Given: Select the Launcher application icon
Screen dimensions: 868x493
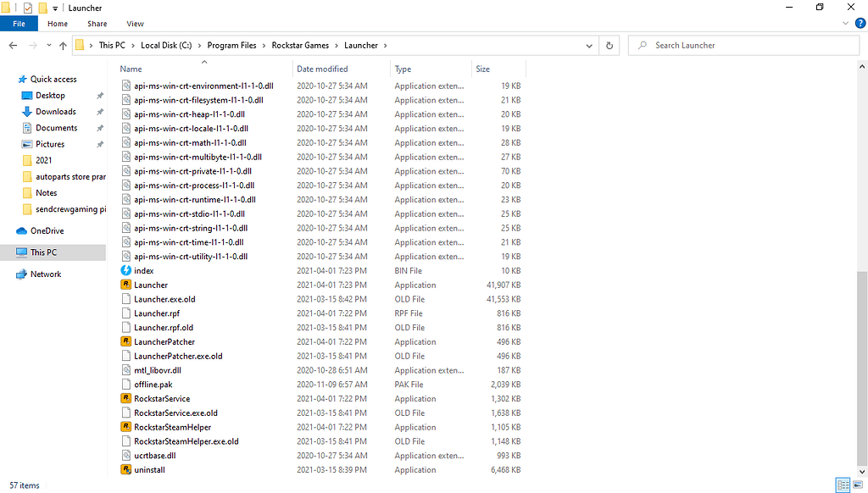Looking at the screenshot, I should pos(125,285).
